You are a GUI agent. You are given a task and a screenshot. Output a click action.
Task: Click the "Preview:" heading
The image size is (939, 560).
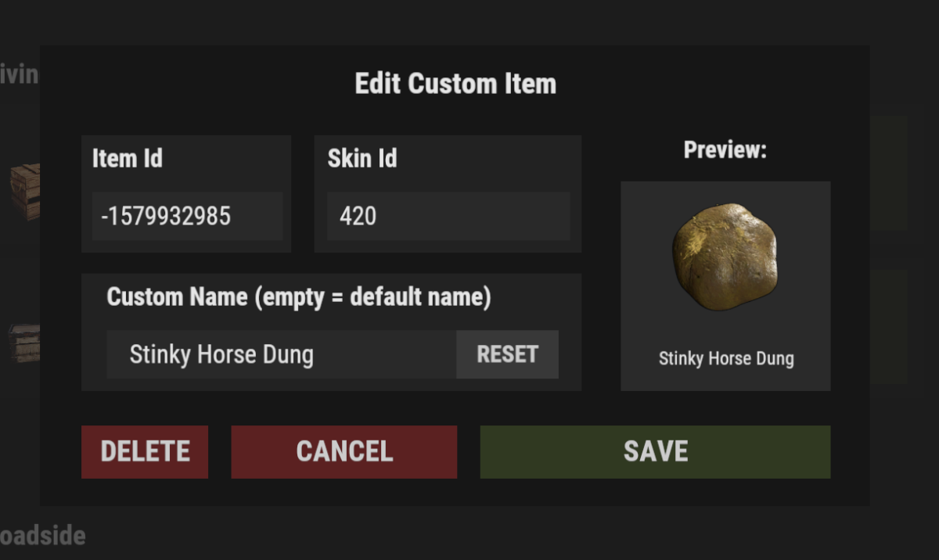pyautogui.click(x=725, y=150)
